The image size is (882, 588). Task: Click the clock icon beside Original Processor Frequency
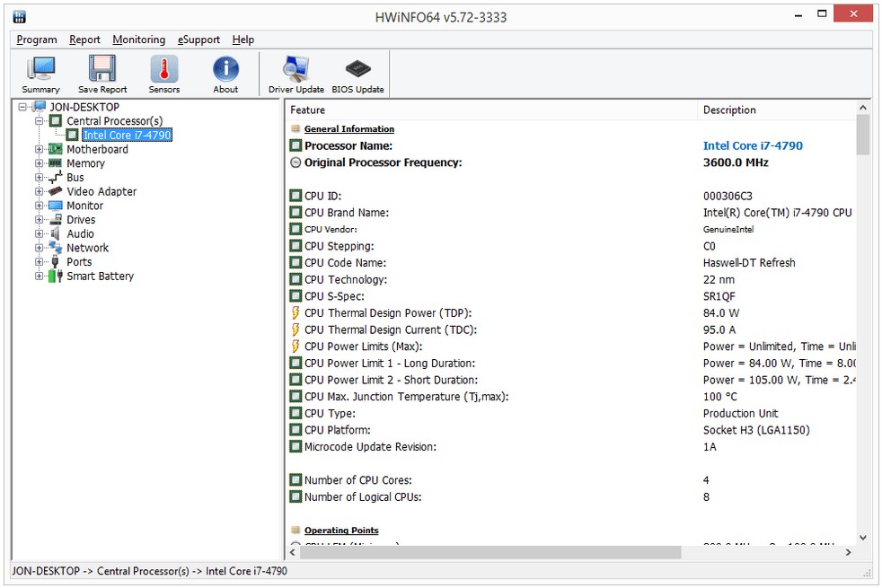[295, 162]
